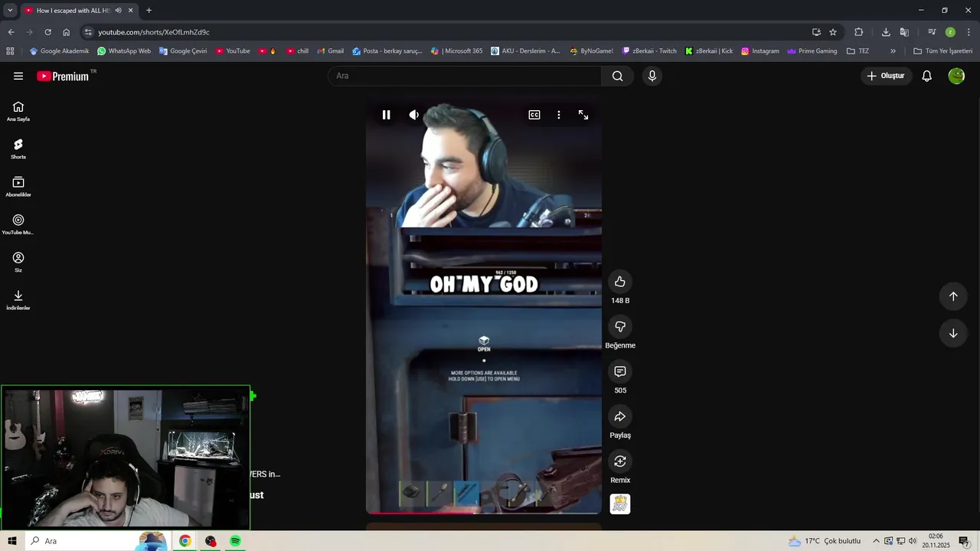
Task: Open the comments panel showing 505
Action: click(620, 371)
